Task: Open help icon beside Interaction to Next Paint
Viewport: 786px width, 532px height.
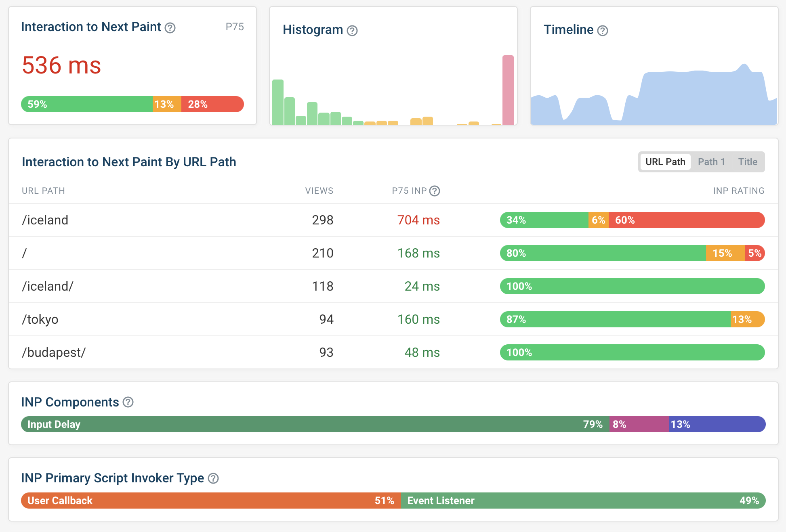Action: click(170, 28)
